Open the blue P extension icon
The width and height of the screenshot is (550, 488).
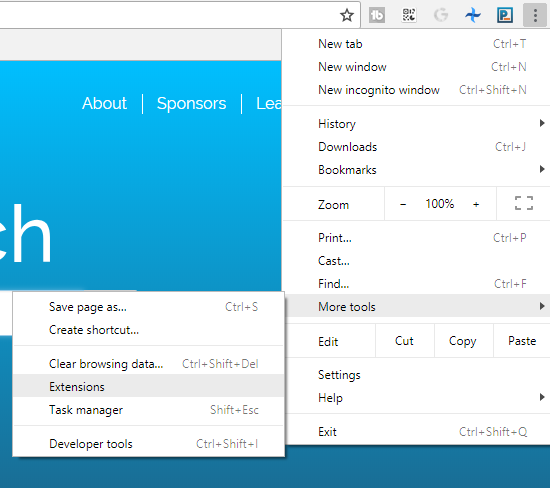point(505,15)
